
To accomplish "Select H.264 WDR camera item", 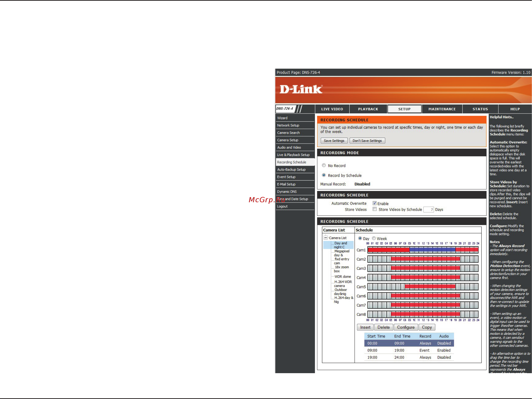I will coord(343,284).
